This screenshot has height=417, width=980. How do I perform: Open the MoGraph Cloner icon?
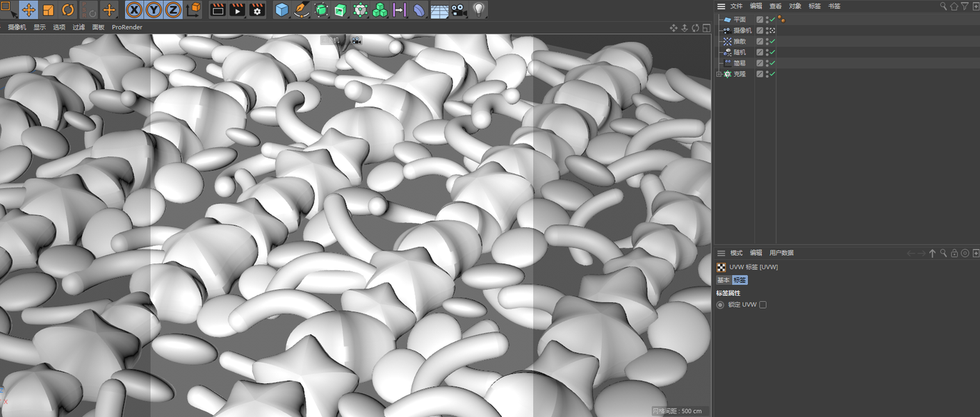[360, 10]
